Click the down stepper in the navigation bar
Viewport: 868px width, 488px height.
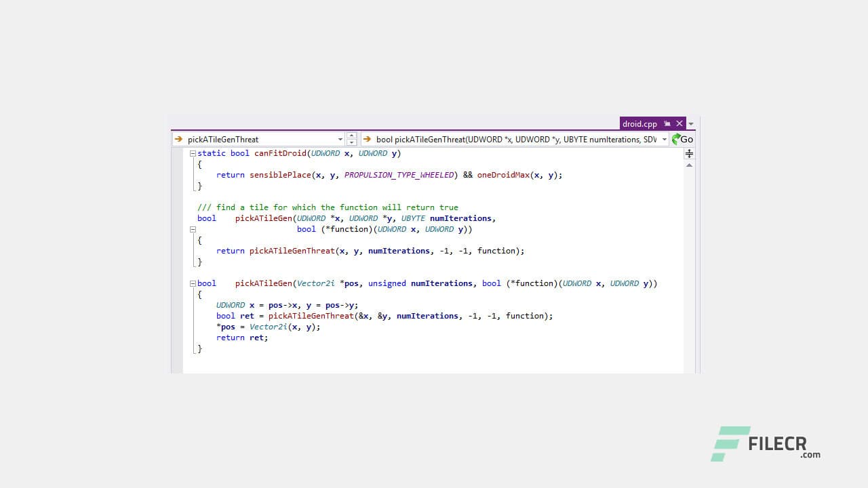351,142
